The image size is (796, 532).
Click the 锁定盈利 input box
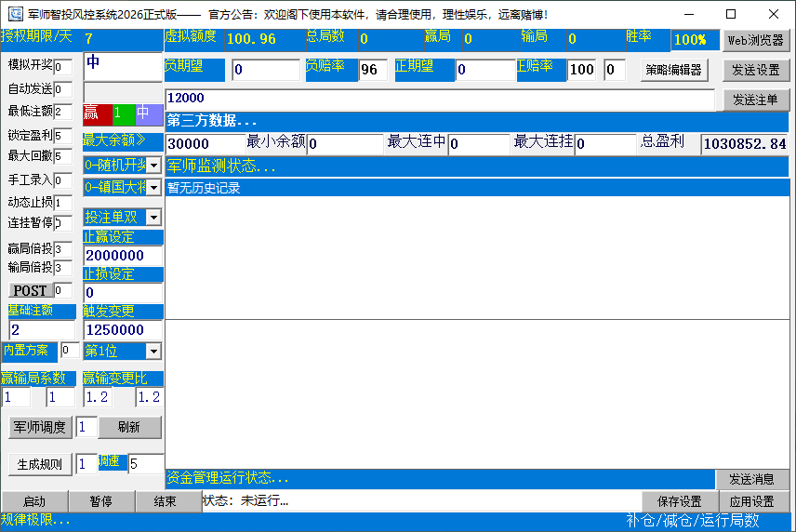click(63, 136)
